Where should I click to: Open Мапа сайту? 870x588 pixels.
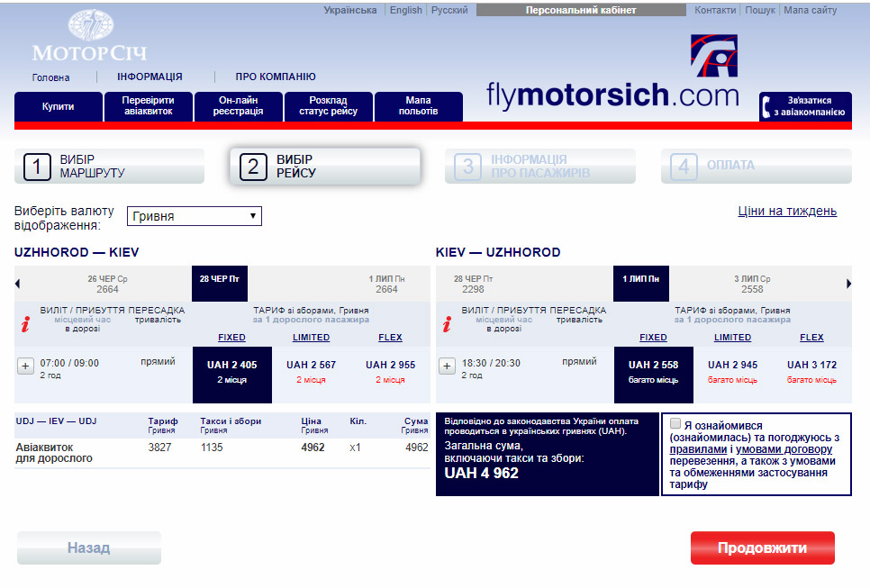[810, 10]
